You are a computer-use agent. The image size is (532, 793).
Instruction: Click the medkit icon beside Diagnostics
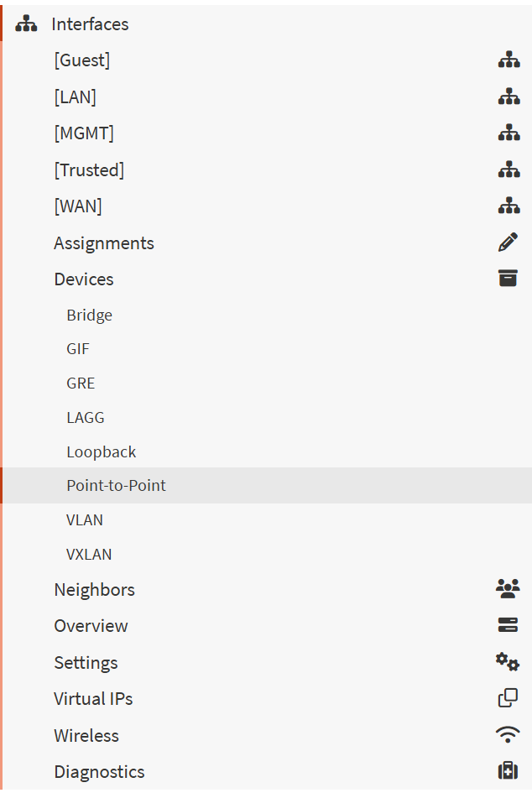(508, 771)
